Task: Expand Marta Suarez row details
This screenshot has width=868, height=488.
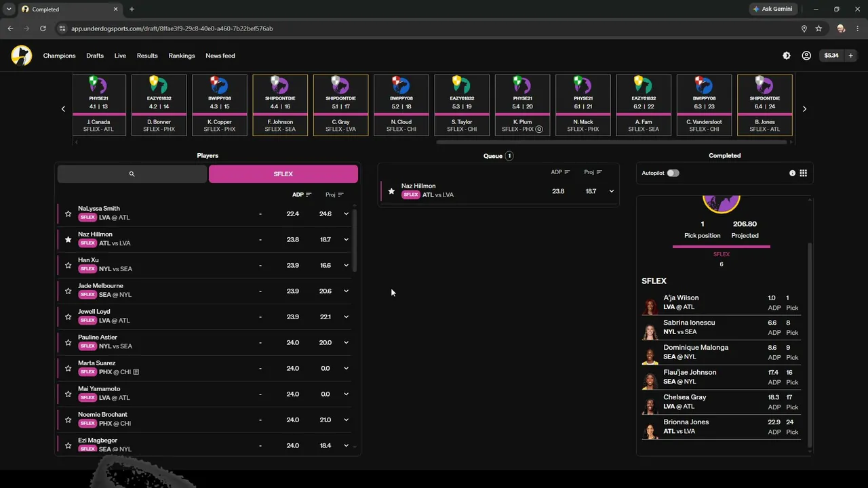Action: click(x=346, y=368)
